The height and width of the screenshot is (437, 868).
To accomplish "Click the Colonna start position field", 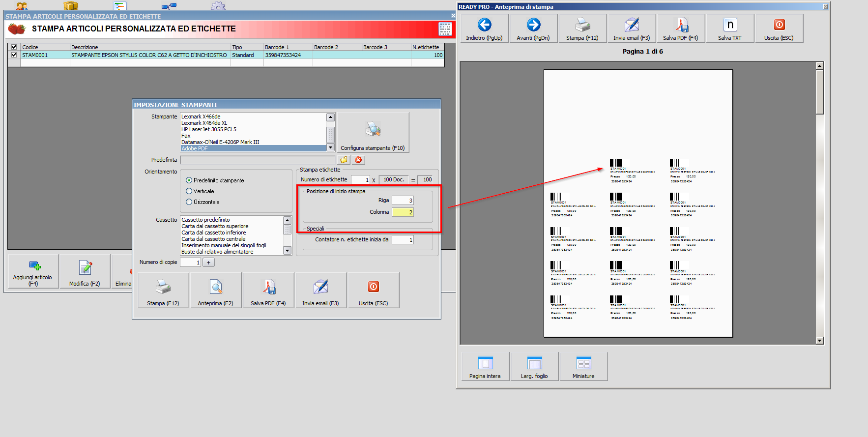I will coord(403,212).
